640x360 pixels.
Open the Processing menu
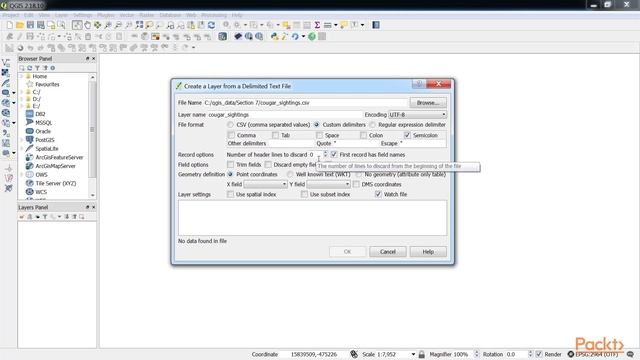click(214, 15)
